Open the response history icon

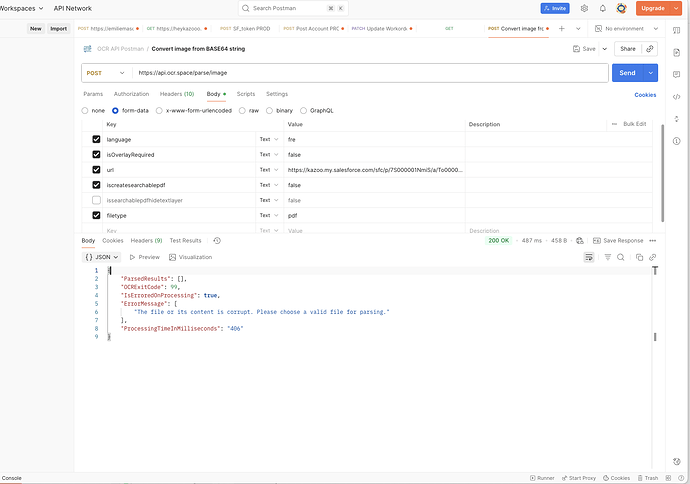(x=217, y=241)
